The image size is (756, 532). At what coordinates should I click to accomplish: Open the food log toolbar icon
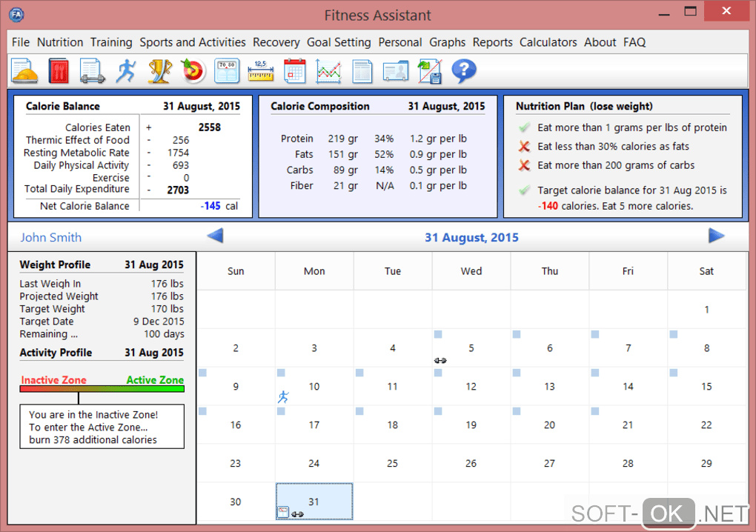[24, 71]
